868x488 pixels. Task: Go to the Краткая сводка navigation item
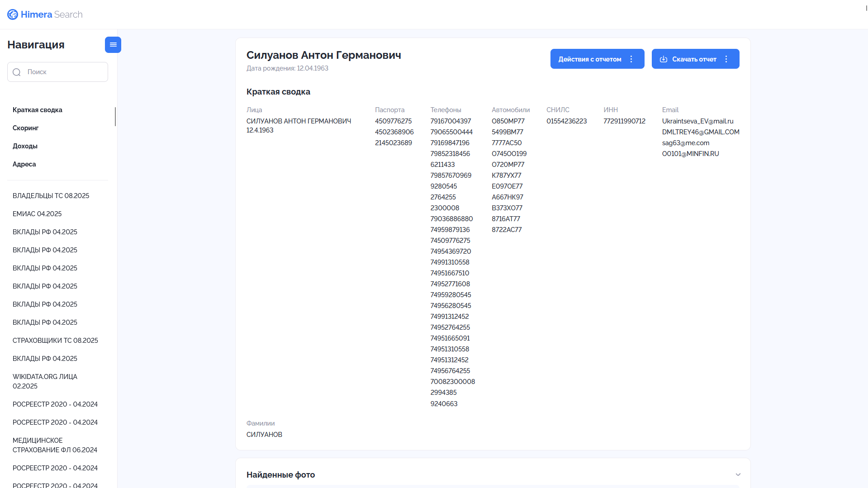coord(38,110)
